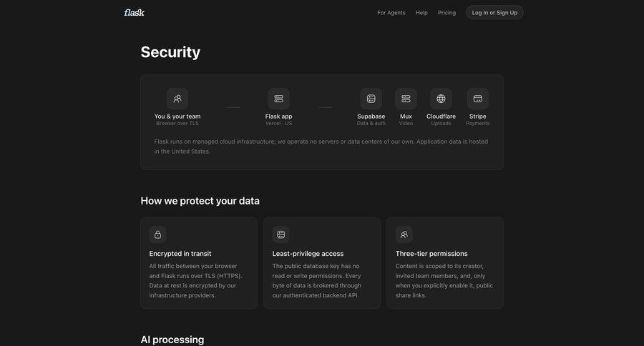Click the 'How we protect your data' heading
The image size is (644, 346).
pyautogui.click(x=200, y=201)
